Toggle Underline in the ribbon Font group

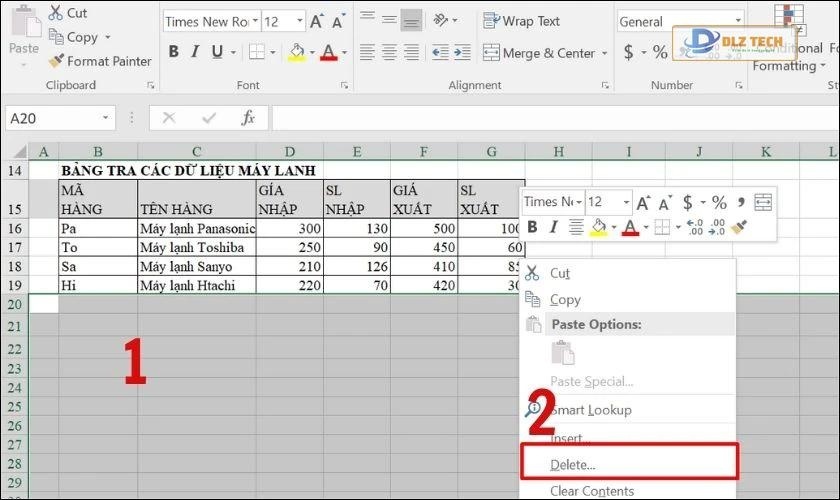click(x=217, y=52)
